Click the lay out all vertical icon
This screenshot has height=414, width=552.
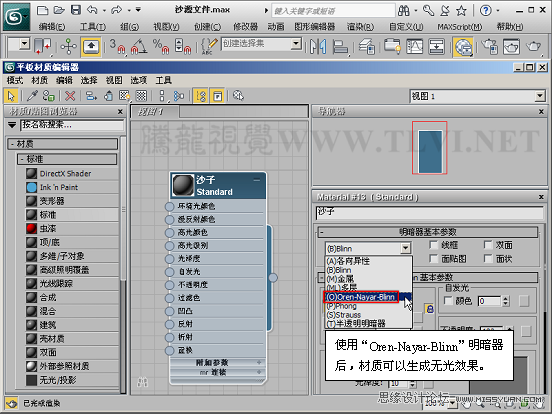pyautogui.click(x=162, y=96)
